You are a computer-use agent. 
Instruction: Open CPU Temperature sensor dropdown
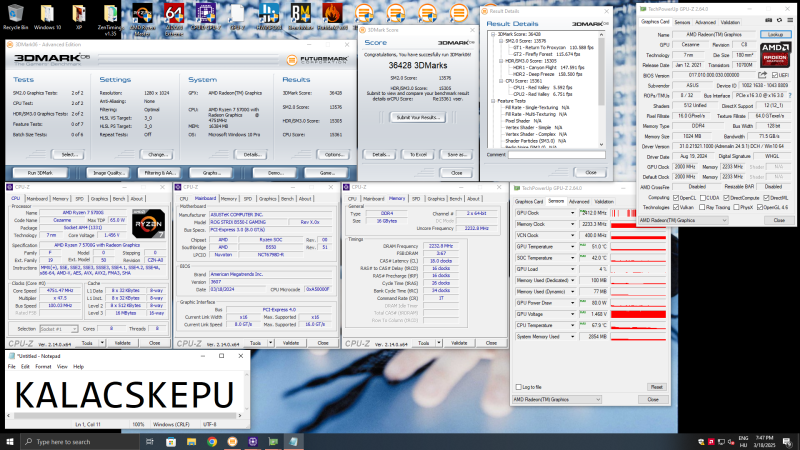pyautogui.click(x=572, y=326)
